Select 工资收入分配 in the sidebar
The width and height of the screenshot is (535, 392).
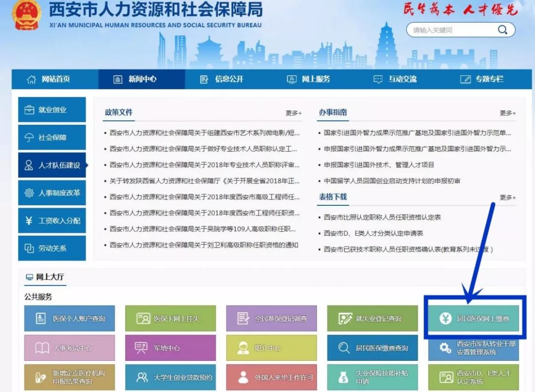tap(52, 221)
